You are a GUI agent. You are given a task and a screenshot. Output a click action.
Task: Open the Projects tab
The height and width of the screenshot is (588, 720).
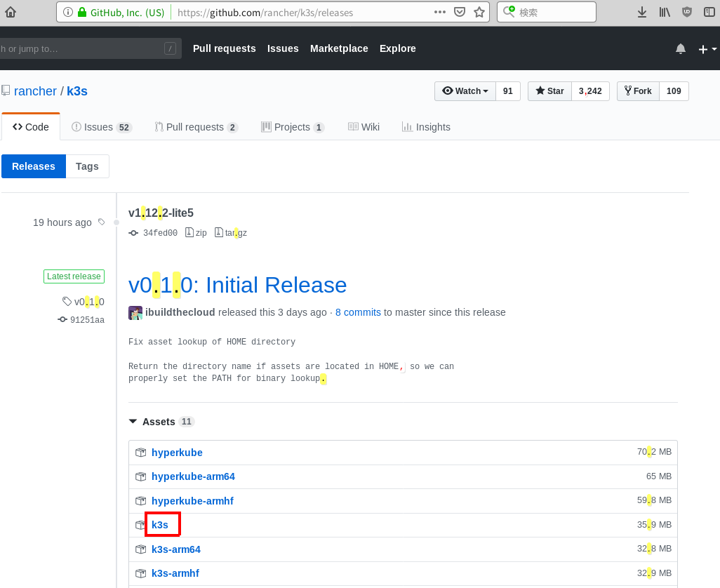click(x=293, y=127)
